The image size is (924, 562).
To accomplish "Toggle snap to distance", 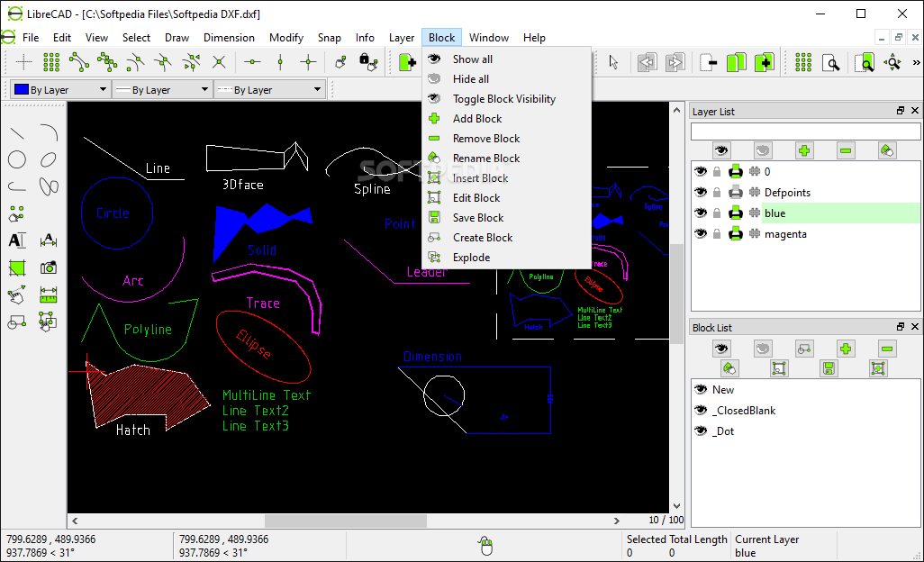I will (191, 62).
